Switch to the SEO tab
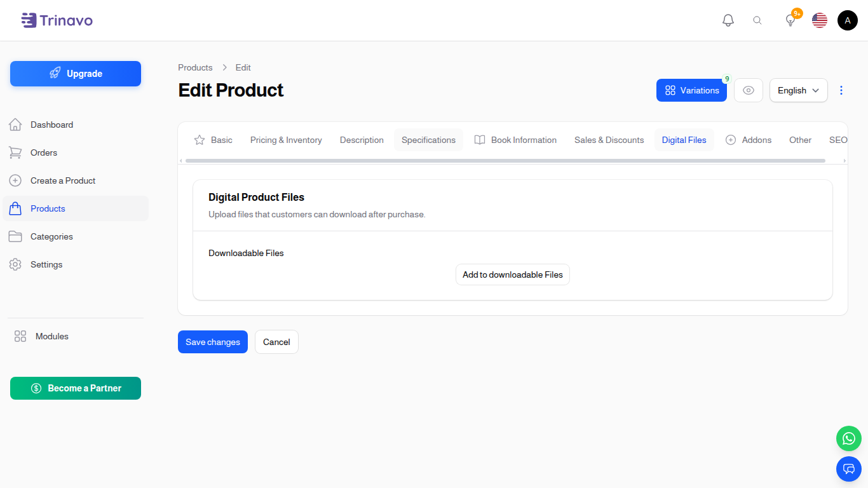868x488 pixels. point(838,140)
